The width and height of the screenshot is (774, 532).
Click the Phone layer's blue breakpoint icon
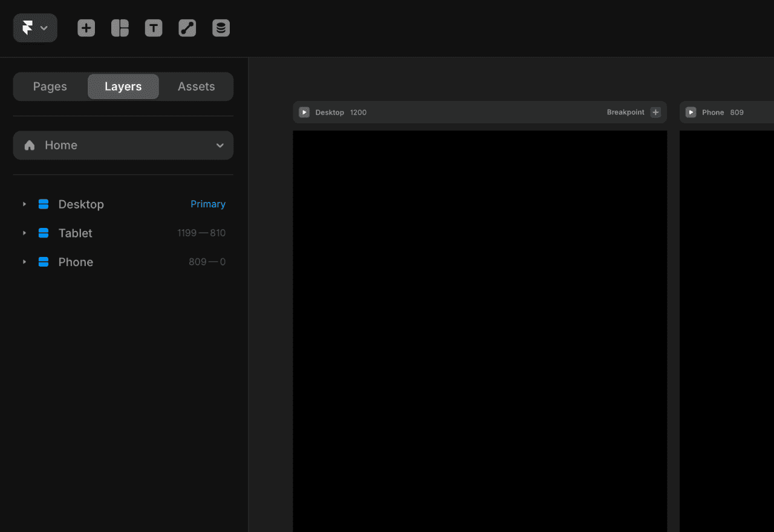(44, 262)
